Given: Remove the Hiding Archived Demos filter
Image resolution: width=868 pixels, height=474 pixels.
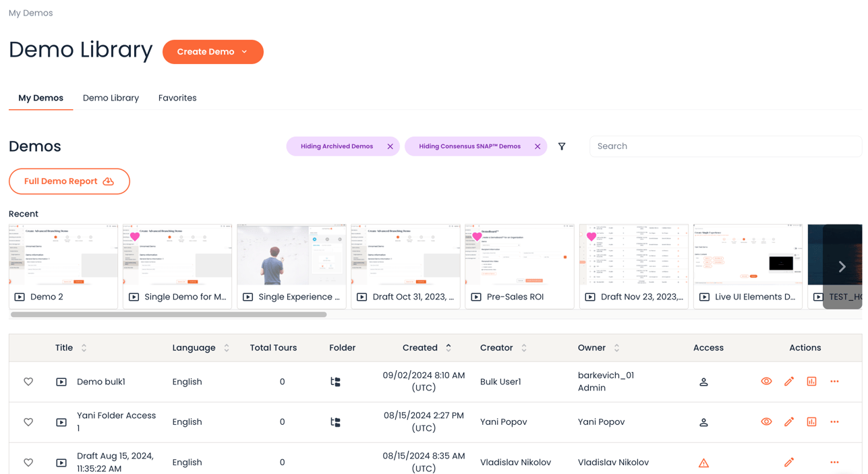Looking at the screenshot, I should (390, 146).
